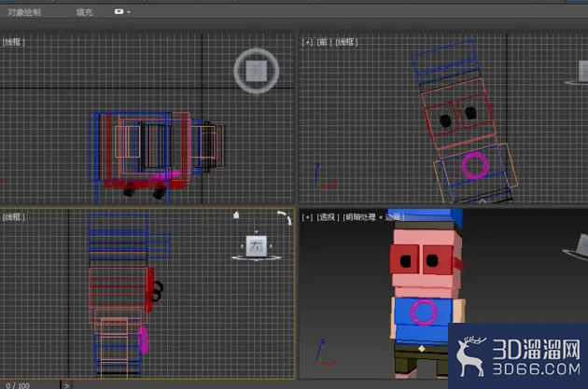The height and width of the screenshot is (389, 588).
Task: Open the [+] menu in front viewport
Action: [307, 42]
